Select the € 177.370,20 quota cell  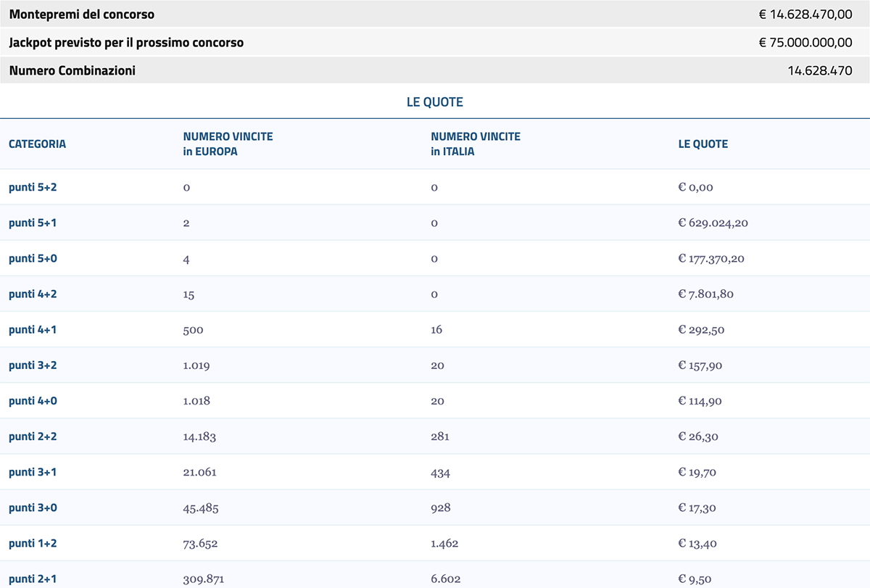[x=710, y=258]
